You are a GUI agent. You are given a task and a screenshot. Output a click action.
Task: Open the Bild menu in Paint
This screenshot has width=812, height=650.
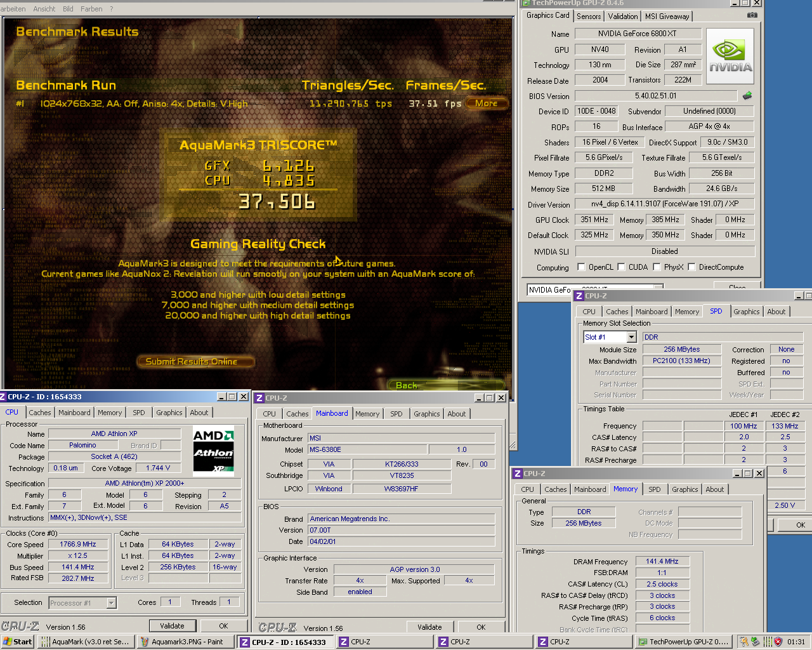click(x=68, y=9)
